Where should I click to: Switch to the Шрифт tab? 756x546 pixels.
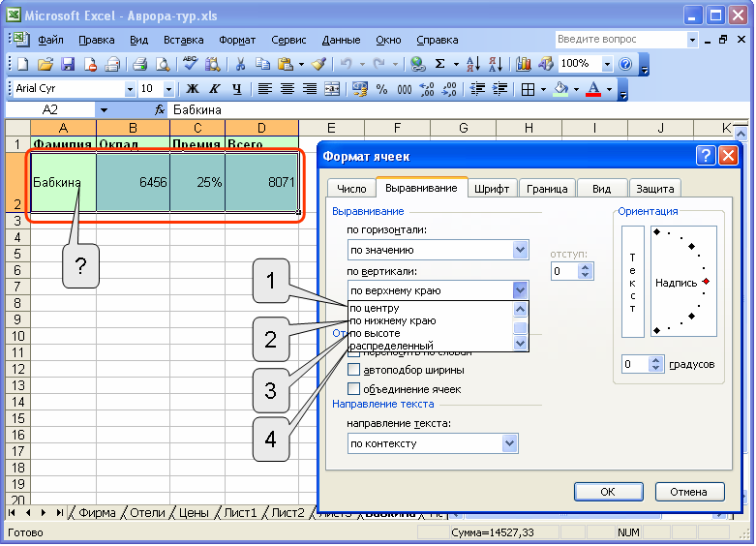pyautogui.click(x=492, y=189)
